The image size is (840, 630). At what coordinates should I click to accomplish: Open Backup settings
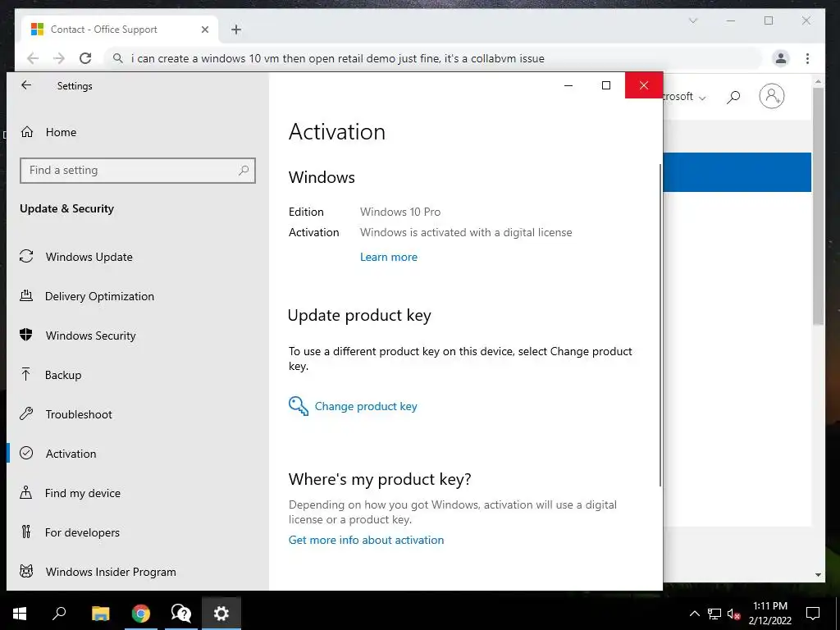pos(138,375)
